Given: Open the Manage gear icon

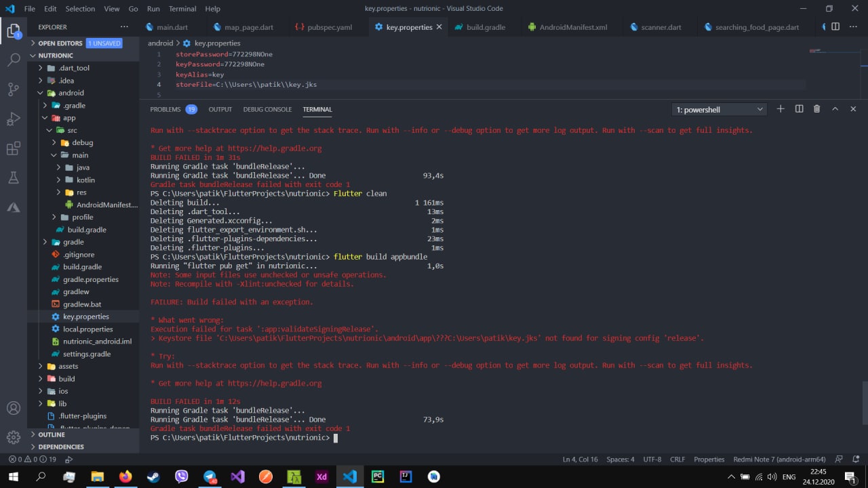Looking at the screenshot, I should click(x=14, y=437).
